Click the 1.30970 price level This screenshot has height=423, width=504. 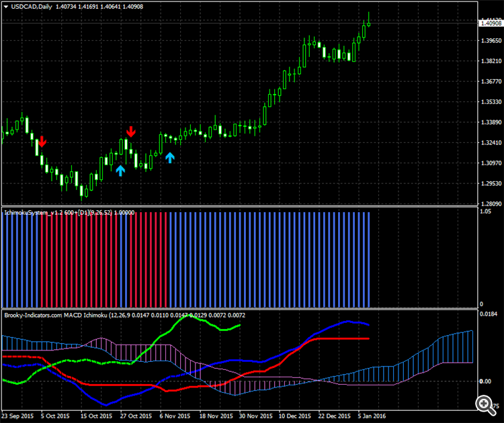491,163
